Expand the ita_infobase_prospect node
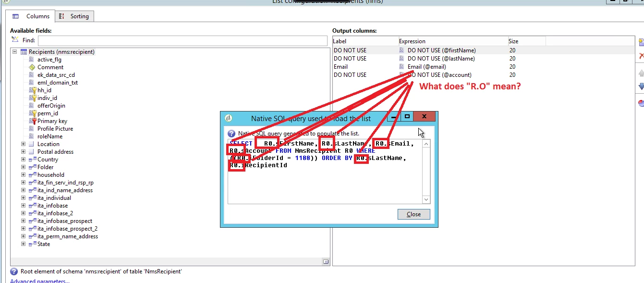The image size is (644, 283). click(23, 221)
